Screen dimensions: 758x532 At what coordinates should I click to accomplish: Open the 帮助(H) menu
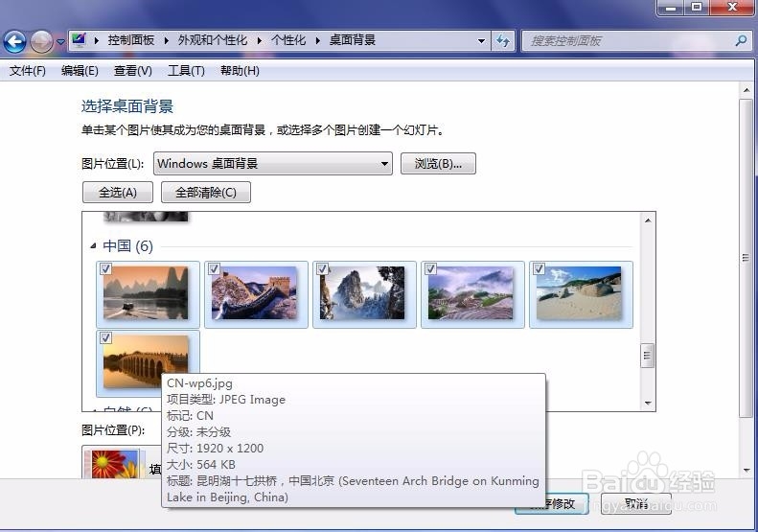[x=240, y=71]
